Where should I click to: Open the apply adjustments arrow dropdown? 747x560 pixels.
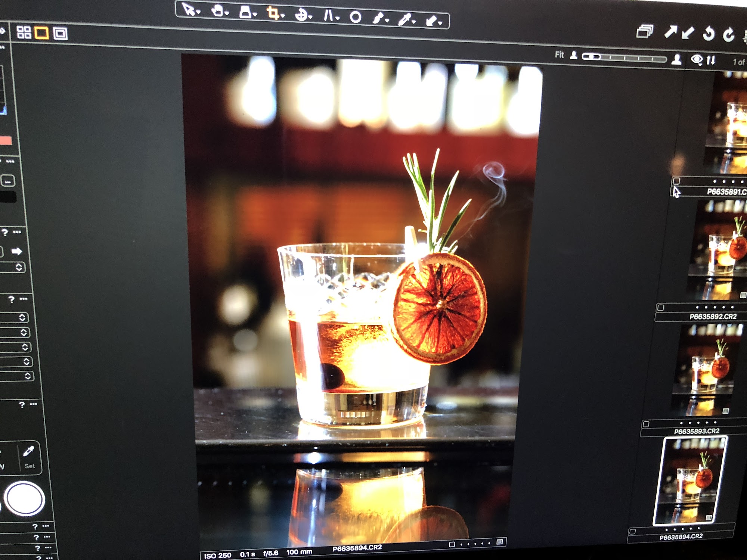[x=441, y=24]
